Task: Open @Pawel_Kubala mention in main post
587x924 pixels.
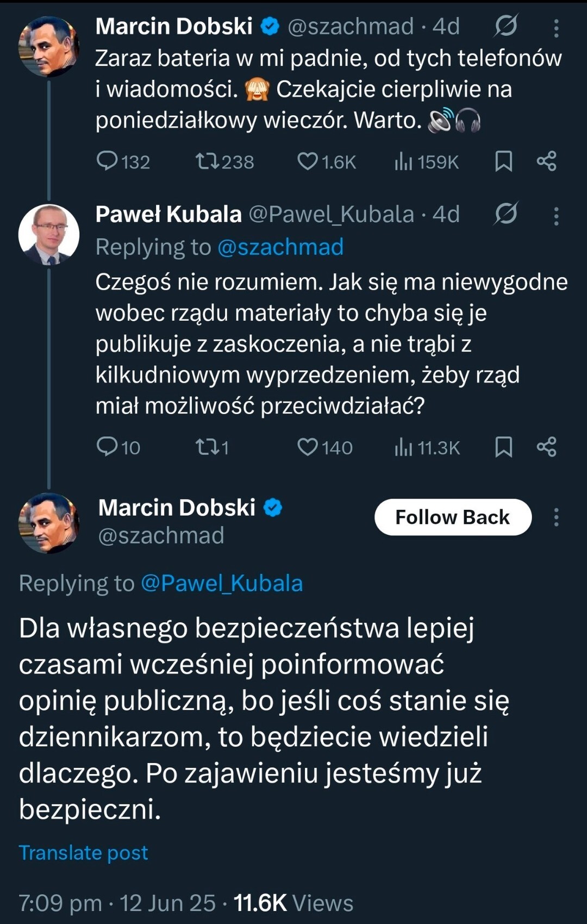Action: (222, 583)
